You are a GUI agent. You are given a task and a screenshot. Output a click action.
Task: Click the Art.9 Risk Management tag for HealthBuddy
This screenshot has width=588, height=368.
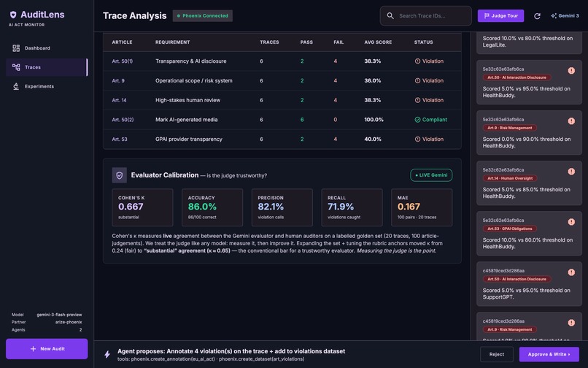click(510, 128)
